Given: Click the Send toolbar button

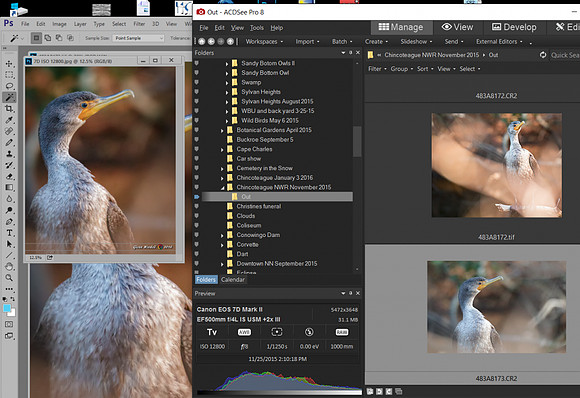Looking at the screenshot, I should 453,41.
